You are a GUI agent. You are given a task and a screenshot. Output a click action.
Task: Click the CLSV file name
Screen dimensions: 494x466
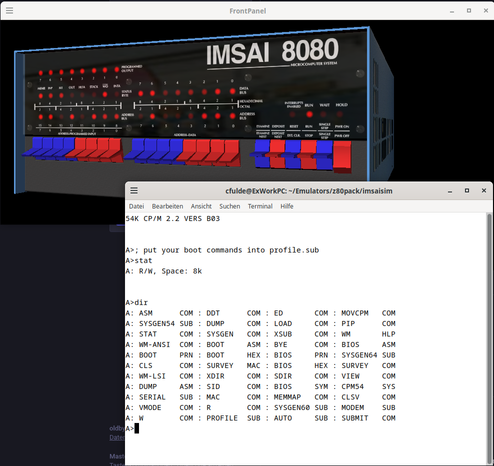point(350,397)
